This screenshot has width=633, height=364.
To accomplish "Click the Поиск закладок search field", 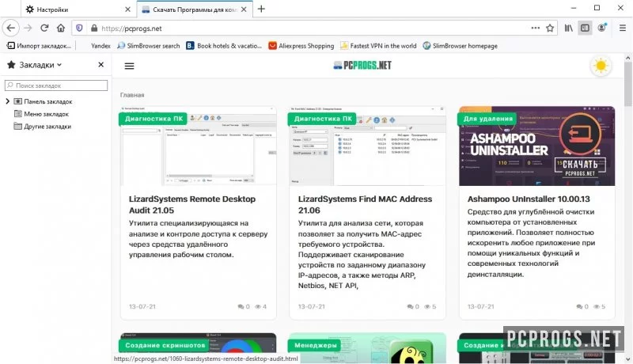I will (x=56, y=85).
